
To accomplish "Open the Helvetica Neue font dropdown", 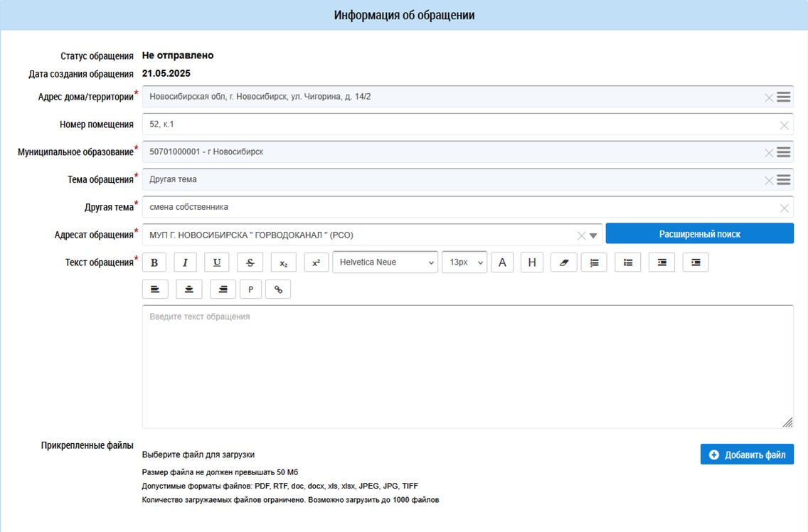I will (x=385, y=262).
